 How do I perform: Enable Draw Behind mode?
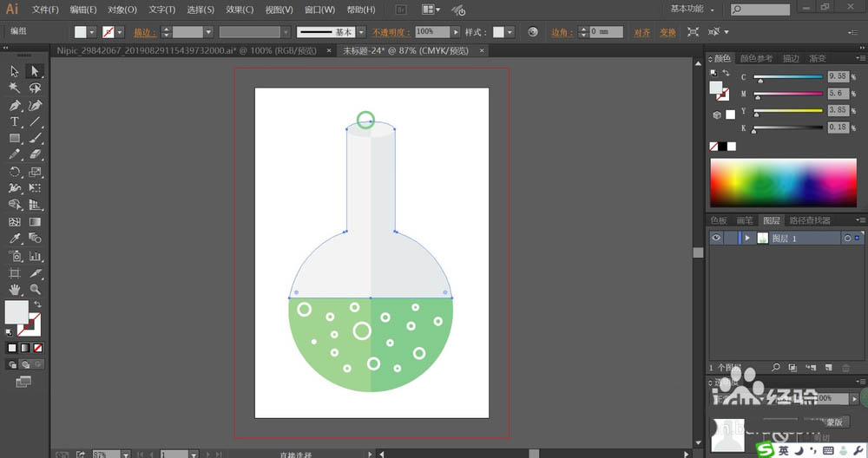pyautogui.click(x=25, y=364)
